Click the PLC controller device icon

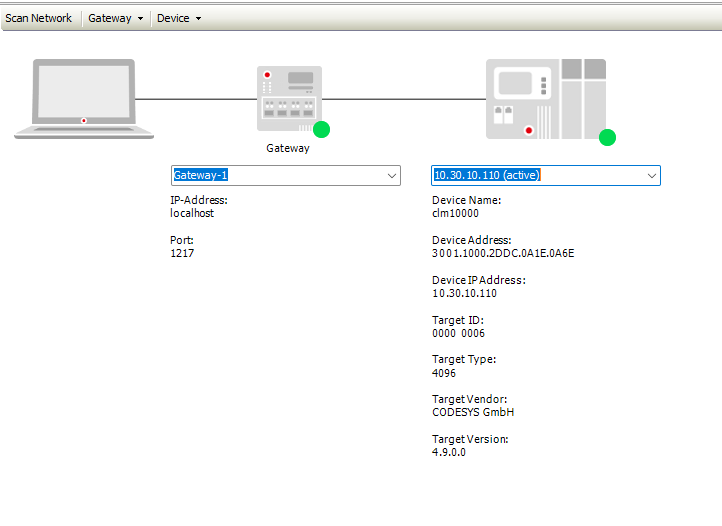pyautogui.click(x=545, y=98)
